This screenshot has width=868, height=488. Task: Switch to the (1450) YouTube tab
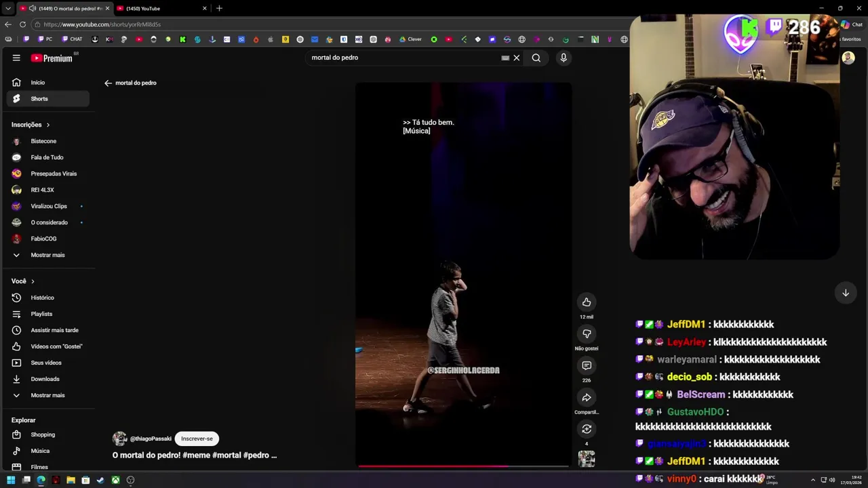pos(161,8)
